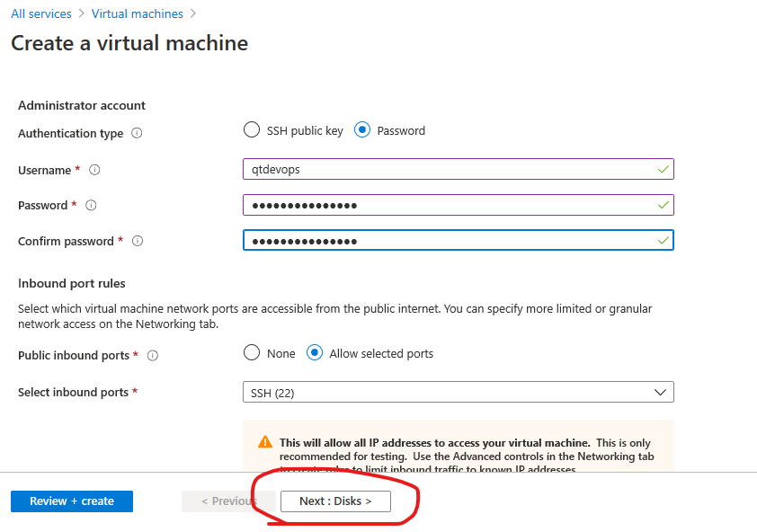Focus the Password input field
The width and height of the screenshot is (757, 532).
459,205
